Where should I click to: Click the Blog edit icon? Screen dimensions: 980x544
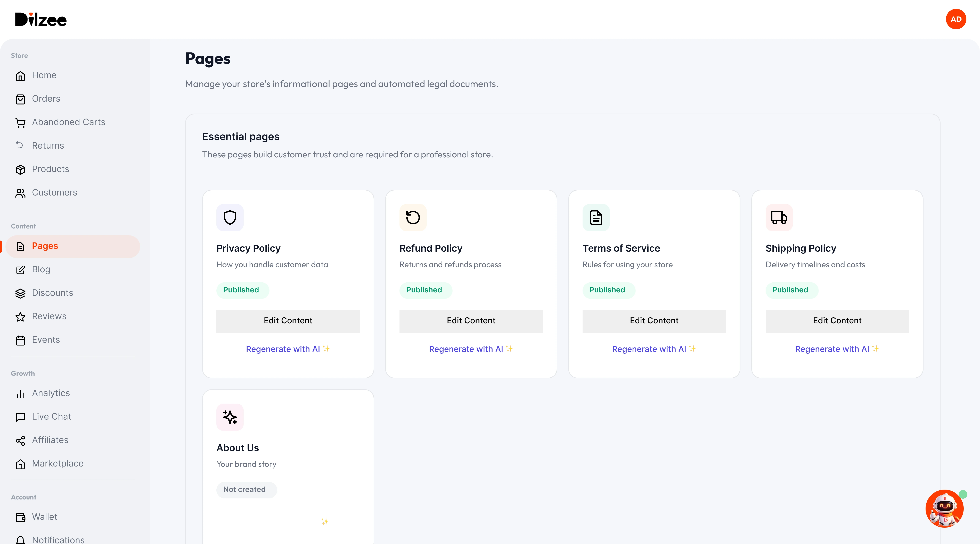[20, 270]
